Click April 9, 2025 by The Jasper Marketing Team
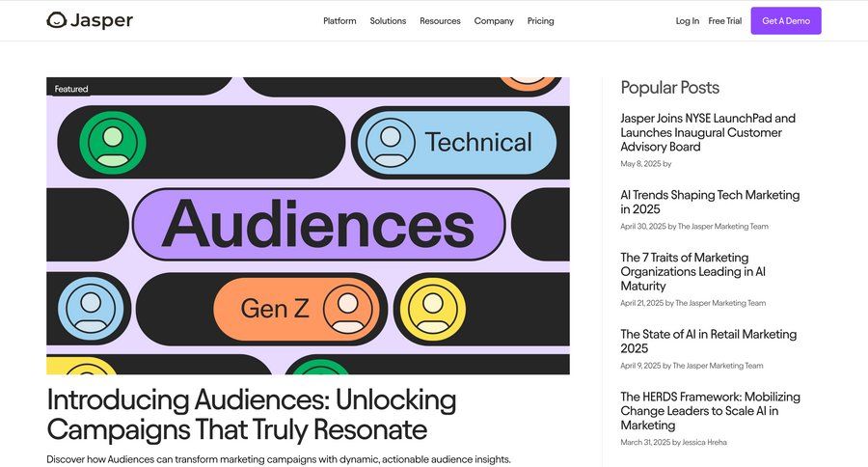Screen dimensions: 868x467 click(692, 366)
